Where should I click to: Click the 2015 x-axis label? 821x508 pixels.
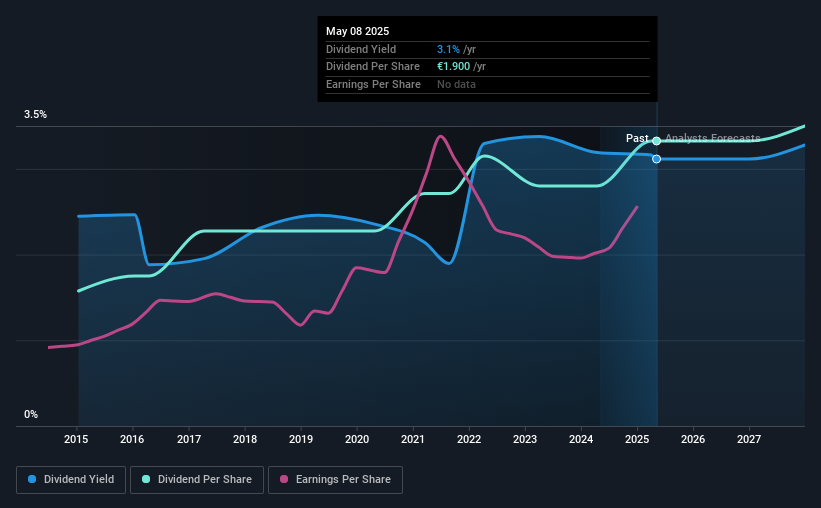tap(76, 439)
